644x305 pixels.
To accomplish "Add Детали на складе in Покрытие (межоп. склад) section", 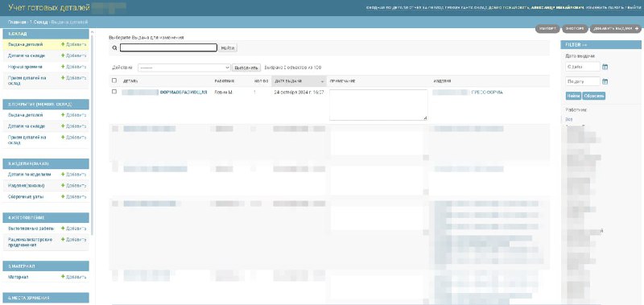I will pos(73,126).
